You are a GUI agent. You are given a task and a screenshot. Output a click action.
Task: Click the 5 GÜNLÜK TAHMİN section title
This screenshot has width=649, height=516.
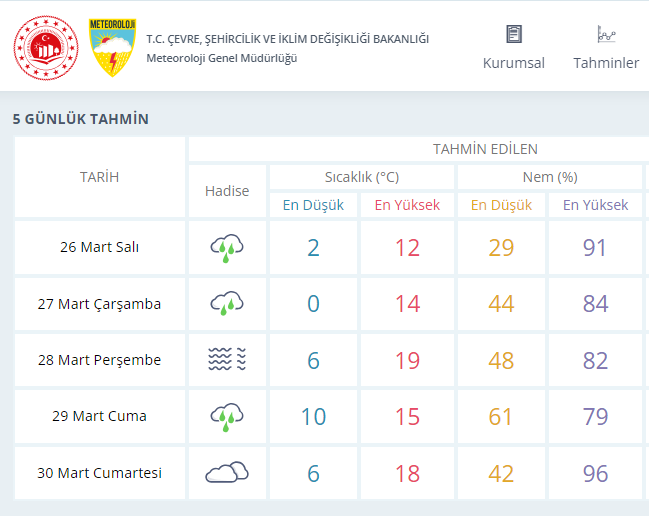coord(81,119)
